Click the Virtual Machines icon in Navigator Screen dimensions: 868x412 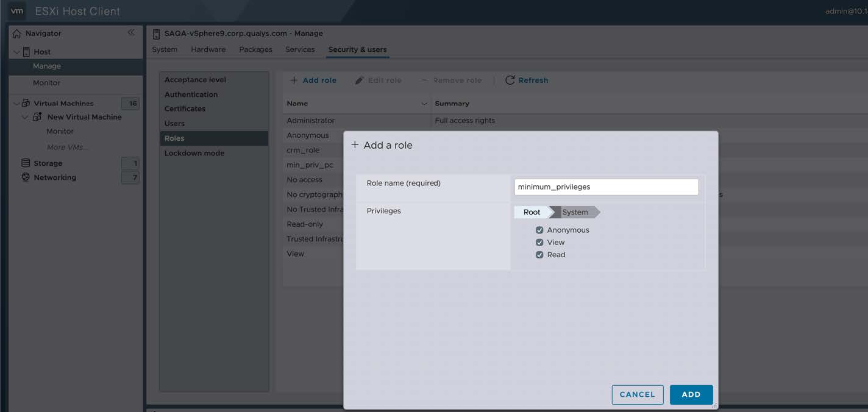pos(26,104)
